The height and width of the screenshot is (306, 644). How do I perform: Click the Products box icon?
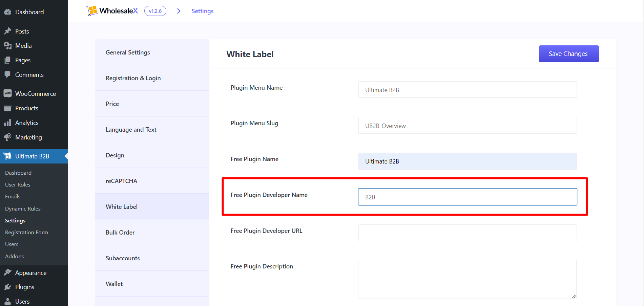7,108
